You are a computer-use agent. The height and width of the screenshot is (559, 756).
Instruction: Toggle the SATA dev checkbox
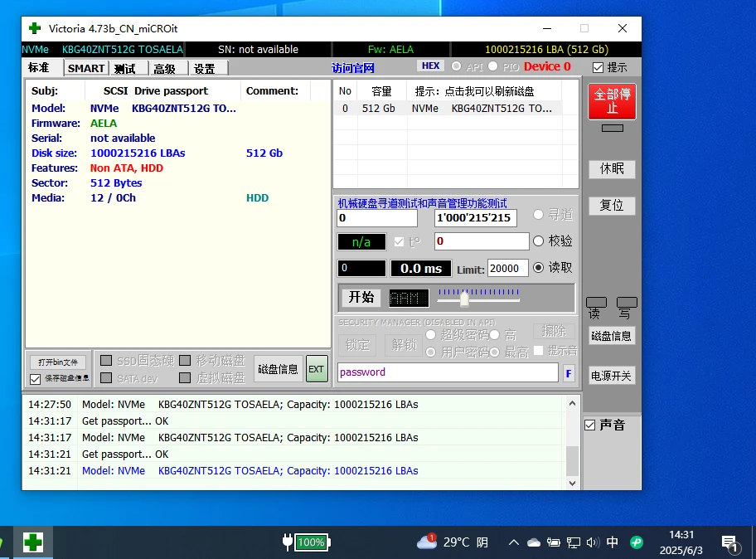[107, 377]
